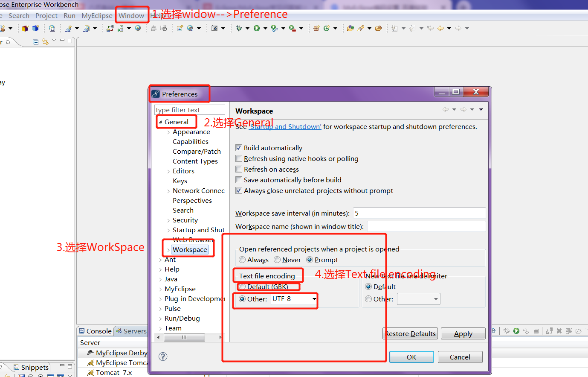Click the New Java Project cube icon
This screenshot has width=588, height=377.
coord(25,28)
